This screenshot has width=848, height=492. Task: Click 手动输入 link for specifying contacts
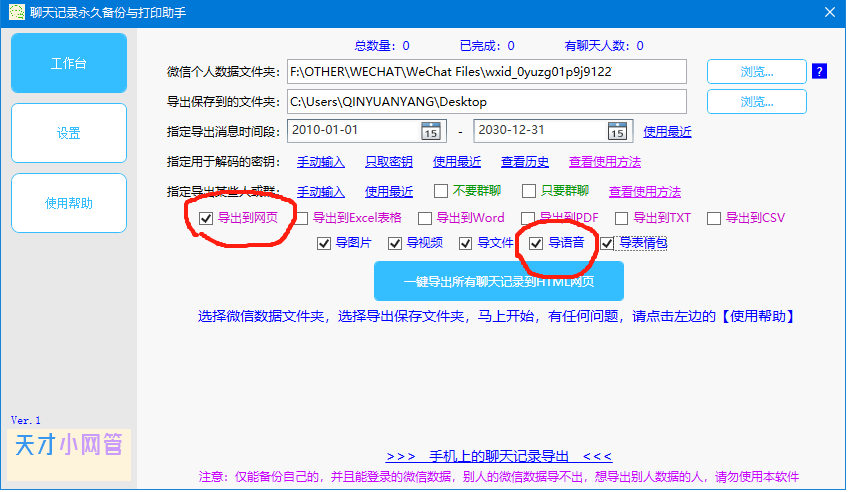(321, 192)
